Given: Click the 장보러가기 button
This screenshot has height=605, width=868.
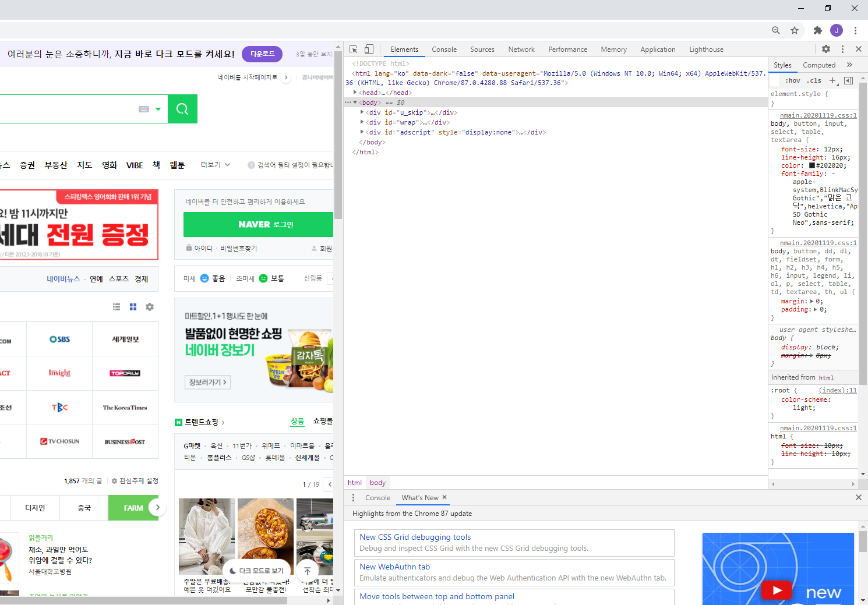Looking at the screenshot, I should tap(208, 382).
